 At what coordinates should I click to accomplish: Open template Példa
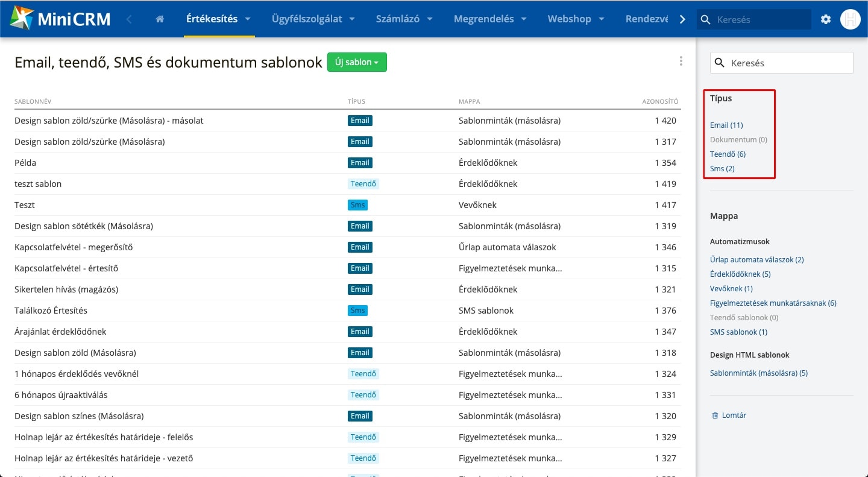[x=25, y=163]
